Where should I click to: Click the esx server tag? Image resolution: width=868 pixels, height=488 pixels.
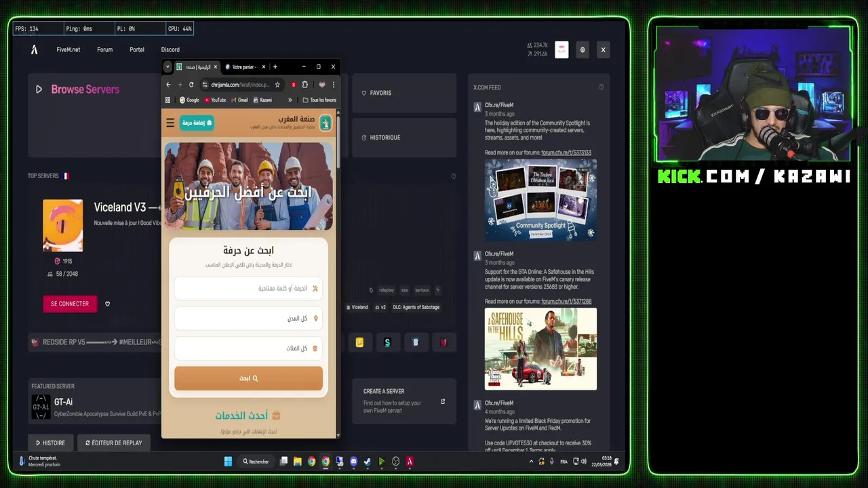[404, 290]
